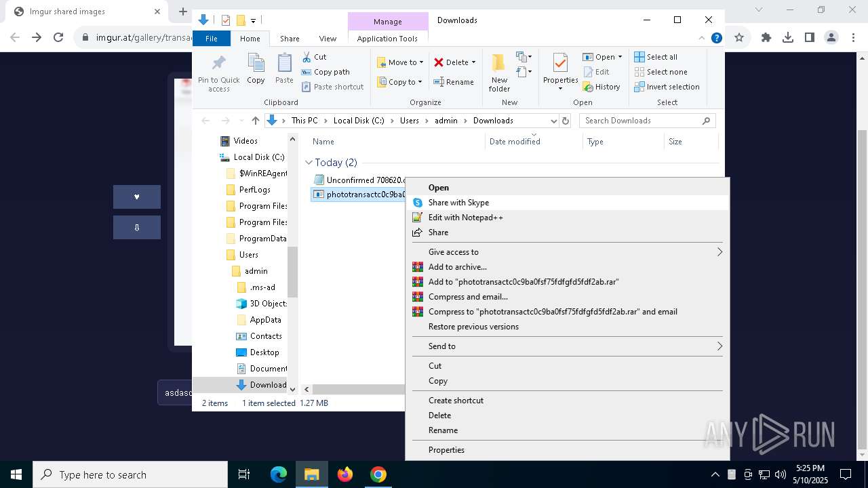The image size is (868, 488).
Task: Click Local Disk (C:) in the address bar
Action: tap(359, 121)
